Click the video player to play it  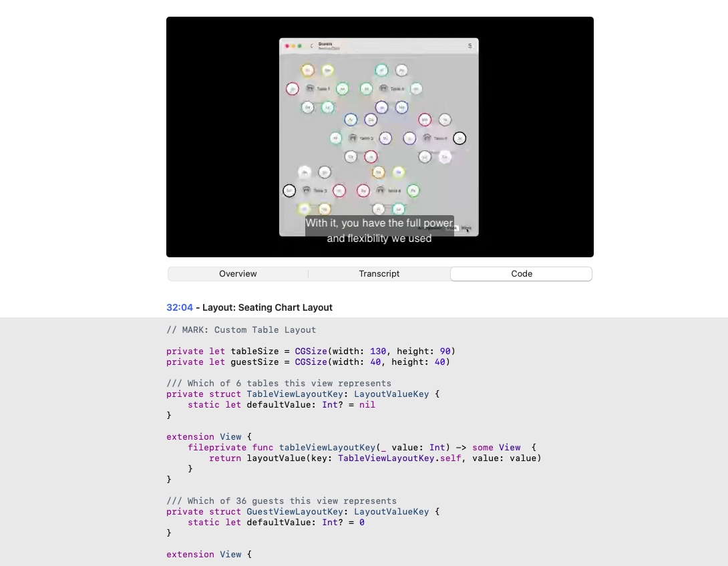[x=380, y=137]
